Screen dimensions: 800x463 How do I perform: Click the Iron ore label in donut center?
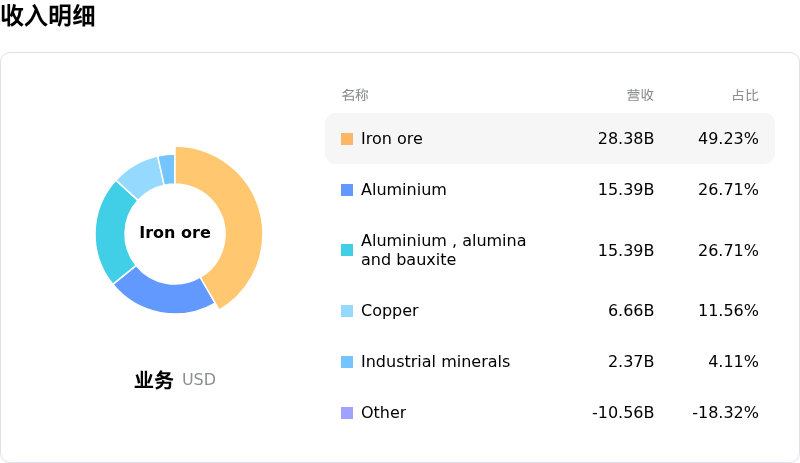click(175, 233)
